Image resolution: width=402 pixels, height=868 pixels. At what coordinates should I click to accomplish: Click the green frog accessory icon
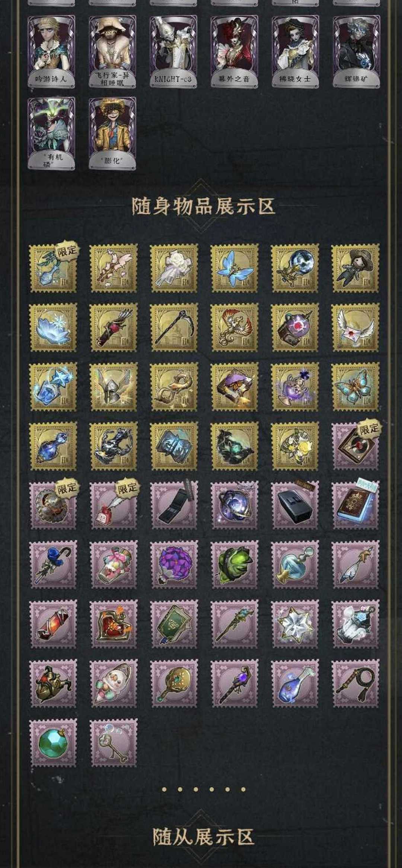[234, 565]
